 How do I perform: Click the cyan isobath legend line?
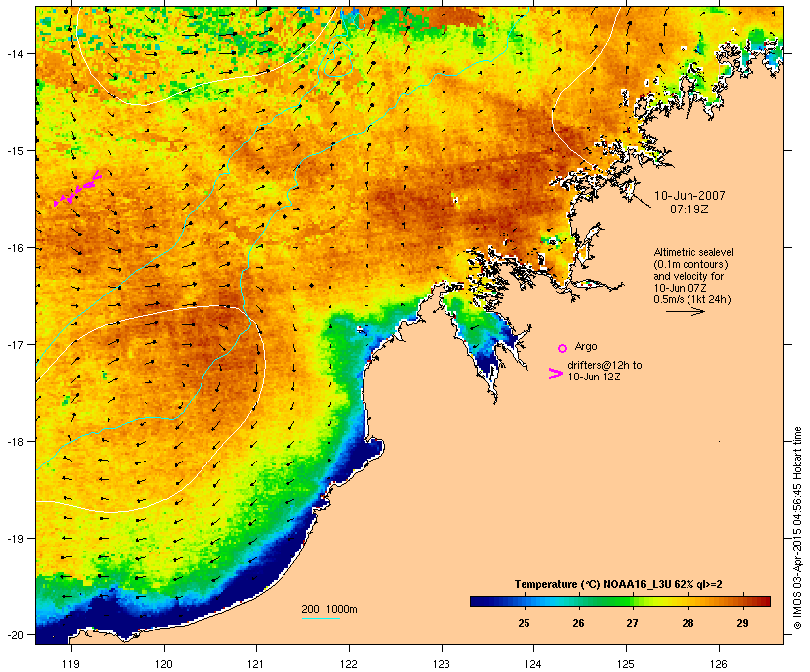click(x=321, y=618)
